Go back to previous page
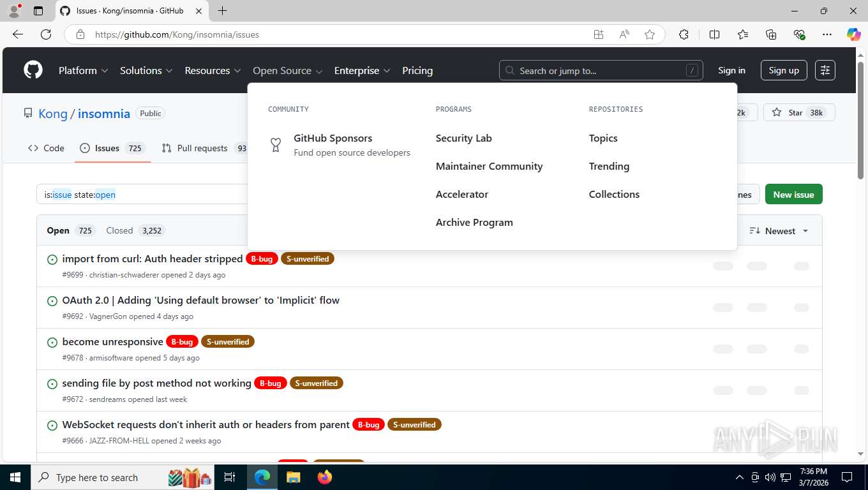 point(18,34)
